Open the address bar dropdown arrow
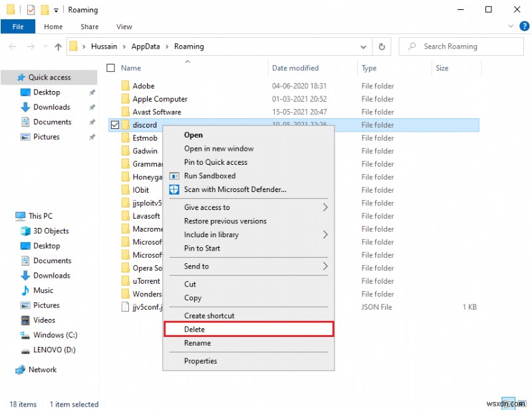This screenshot has height=410, width=532. [363, 47]
